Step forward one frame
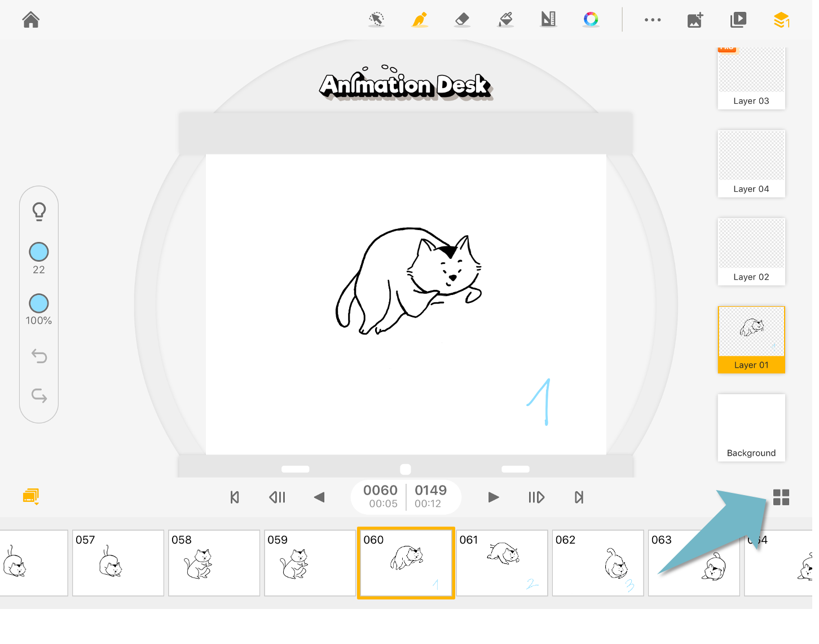 pyautogui.click(x=536, y=497)
